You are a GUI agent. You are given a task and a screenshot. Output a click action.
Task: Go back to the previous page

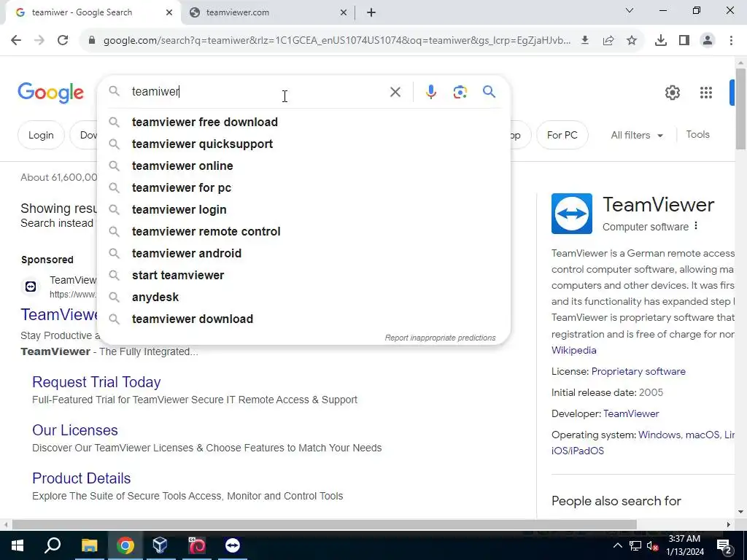pyautogui.click(x=16, y=40)
